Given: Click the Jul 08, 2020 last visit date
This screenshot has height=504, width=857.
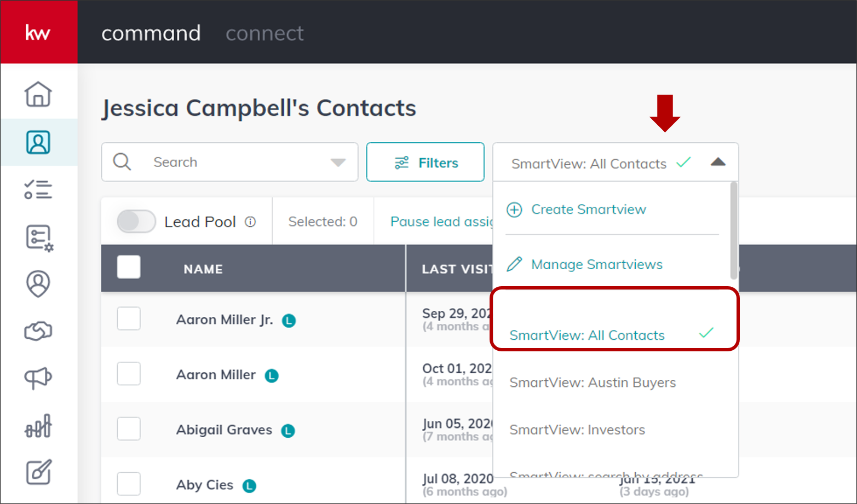Looking at the screenshot, I should 458,479.
